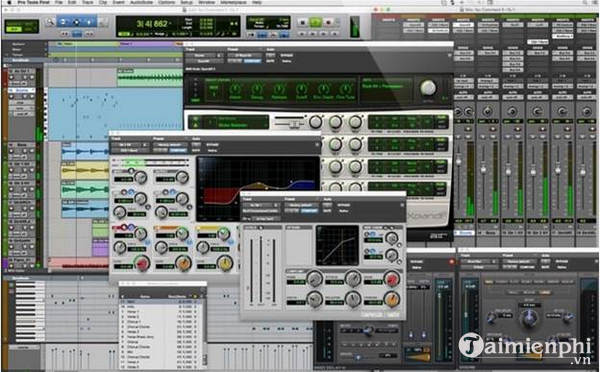Select the Xpand part A preset display
Viewport: 600px width, 372px height.
[228, 122]
